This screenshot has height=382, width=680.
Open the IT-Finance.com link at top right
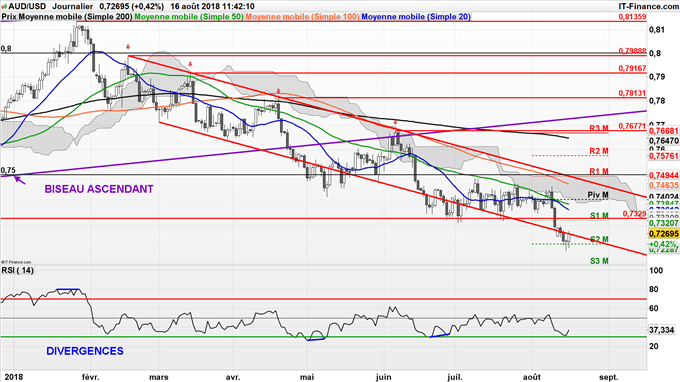click(649, 7)
